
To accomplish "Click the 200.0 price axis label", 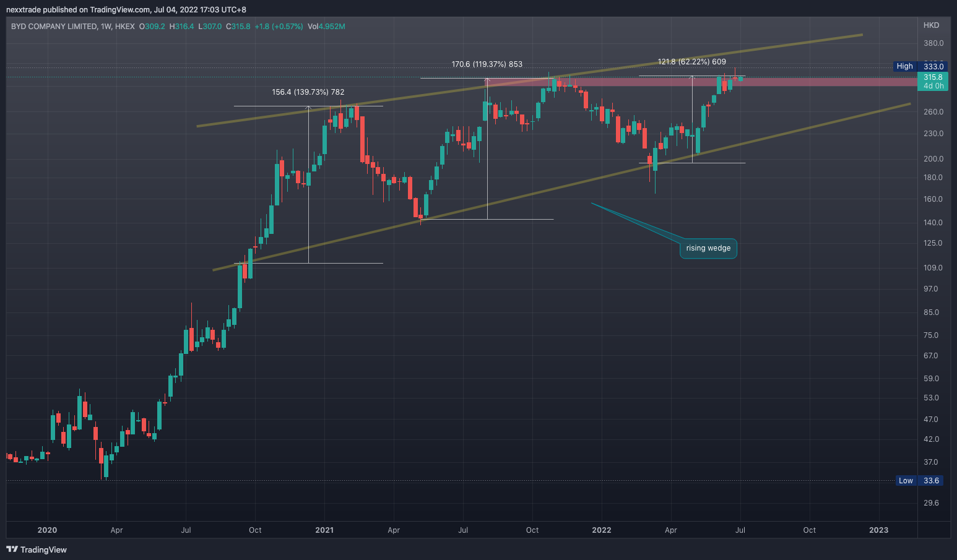I will pos(933,159).
